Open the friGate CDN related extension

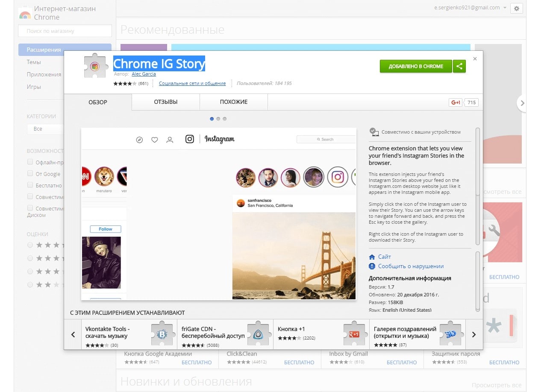pyautogui.click(x=225, y=334)
